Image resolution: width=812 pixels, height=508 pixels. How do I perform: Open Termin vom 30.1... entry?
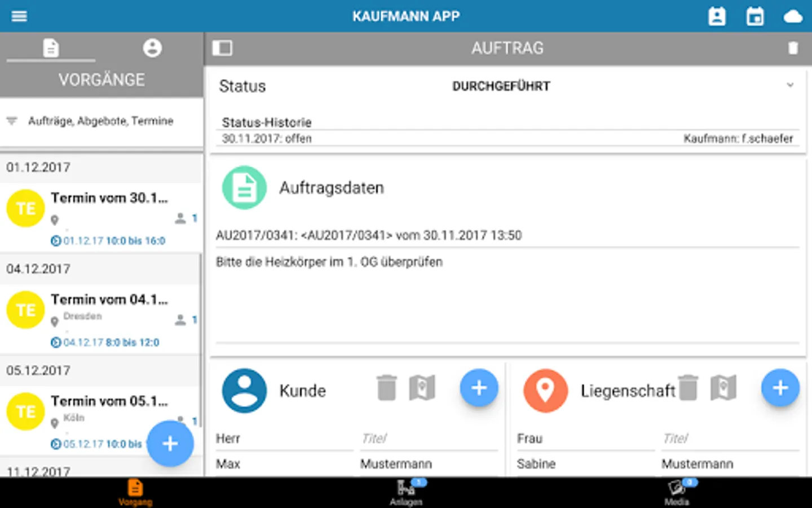pyautogui.click(x=101, y=217)
